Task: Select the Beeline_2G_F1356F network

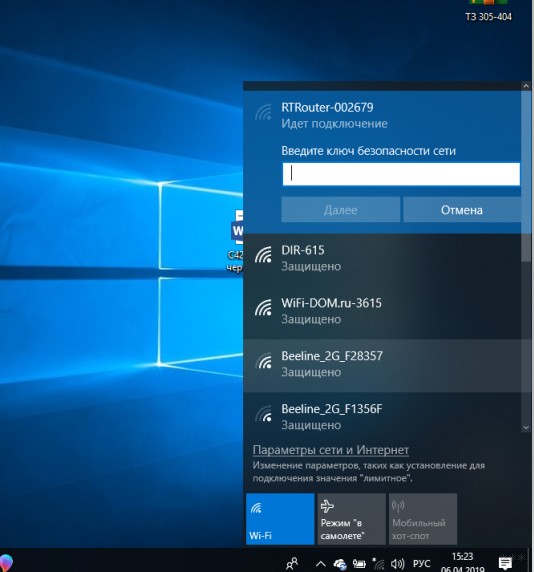Action: pos(382,414)
